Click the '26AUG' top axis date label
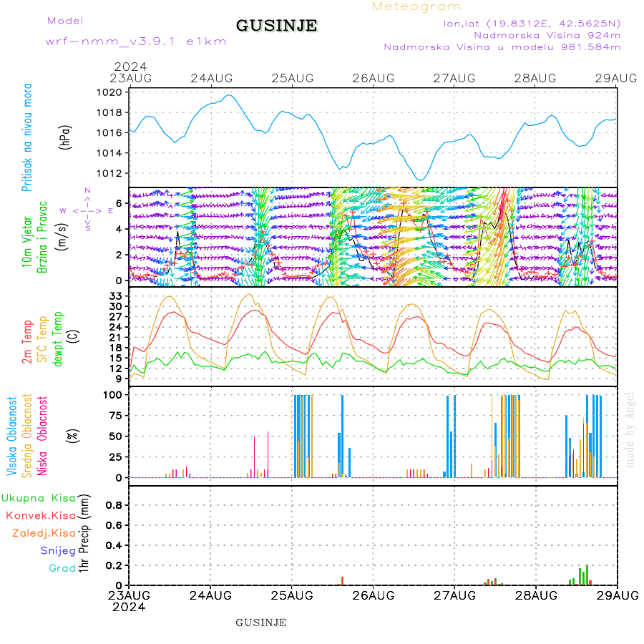 click(x=374, y=78)
